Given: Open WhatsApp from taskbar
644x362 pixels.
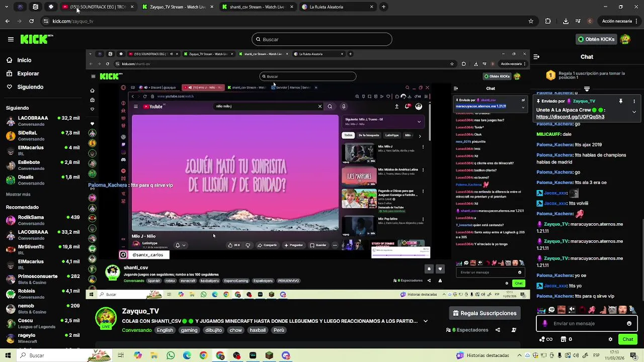Looking at the screenshot, I should point(171,355).
